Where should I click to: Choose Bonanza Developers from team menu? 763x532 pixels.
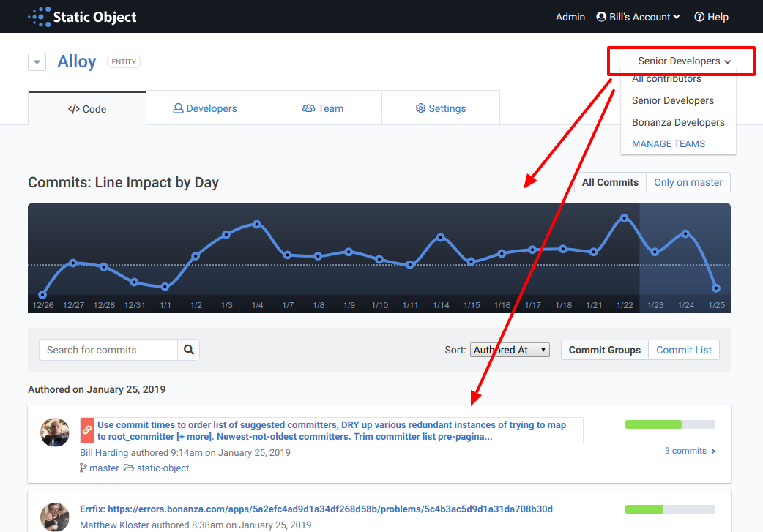pyautogui.click(x=678, y=122)
